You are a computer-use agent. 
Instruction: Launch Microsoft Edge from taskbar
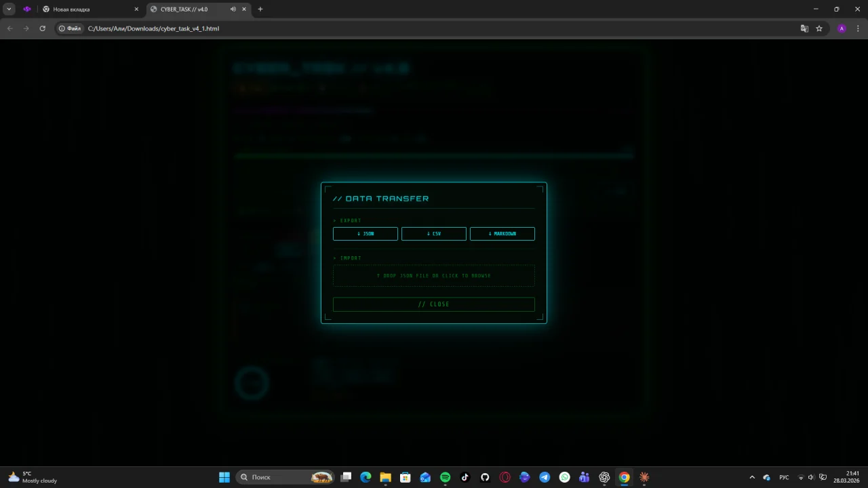tap(366, 477)
